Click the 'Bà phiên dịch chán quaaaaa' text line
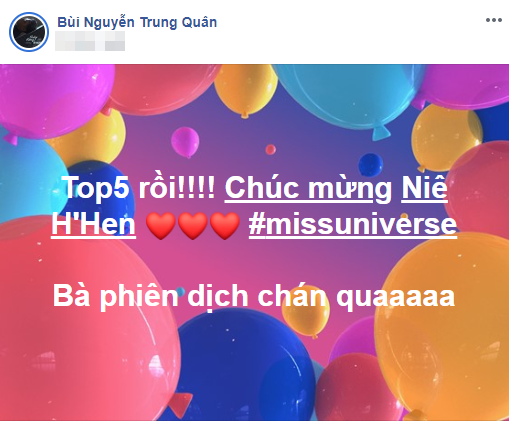The width and height of the screenshot is (509, 421). (x=254, y=296)
